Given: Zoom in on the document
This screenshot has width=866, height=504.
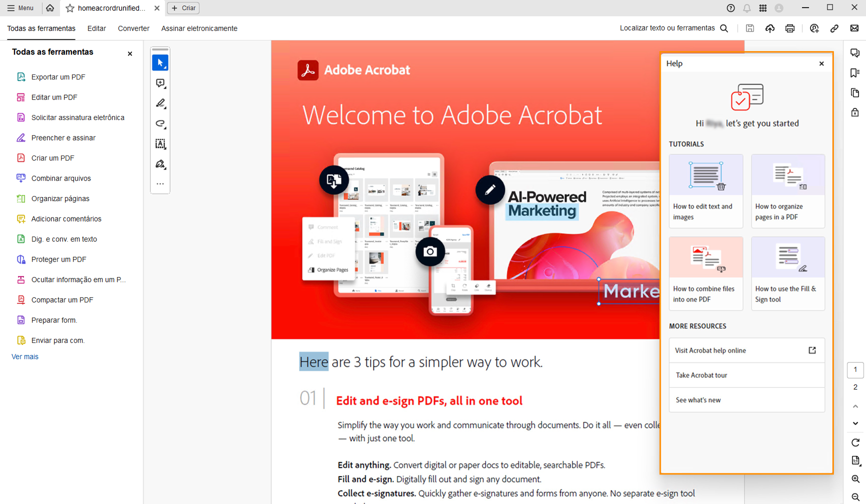Looking at the screenshot, I should pyautogui.click(x=855, y=479).
